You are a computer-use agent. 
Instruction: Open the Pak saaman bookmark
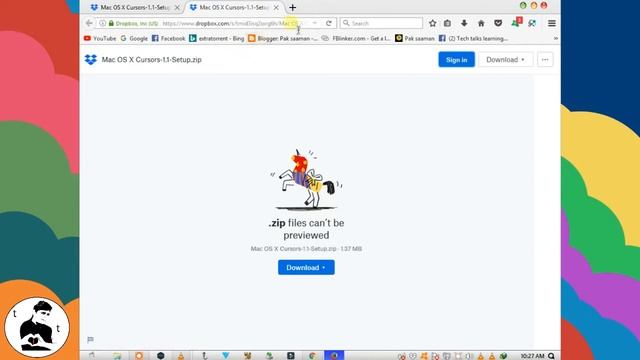tap(415, 38)
